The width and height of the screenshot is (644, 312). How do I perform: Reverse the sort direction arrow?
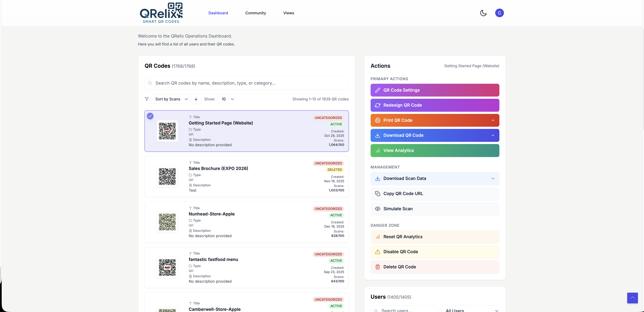click(x=196, y=99)
